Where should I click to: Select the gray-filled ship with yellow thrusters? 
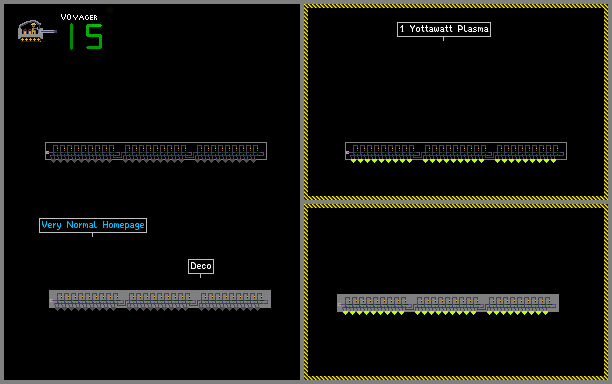[x=448, y=304]
